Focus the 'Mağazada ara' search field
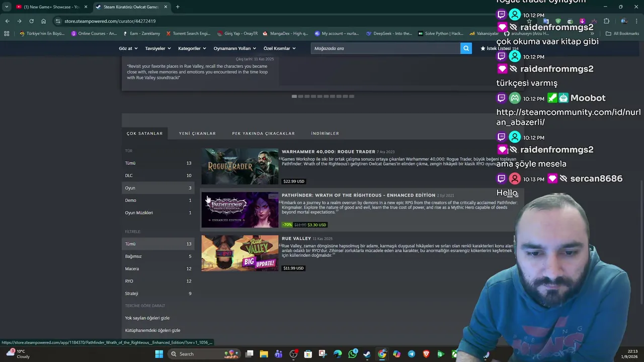The image size is (644, 362). [x=385, y=48]
